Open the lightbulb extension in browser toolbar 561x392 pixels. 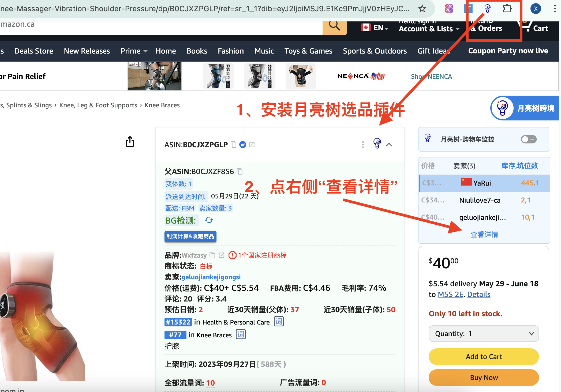click(x=488, y=9)
